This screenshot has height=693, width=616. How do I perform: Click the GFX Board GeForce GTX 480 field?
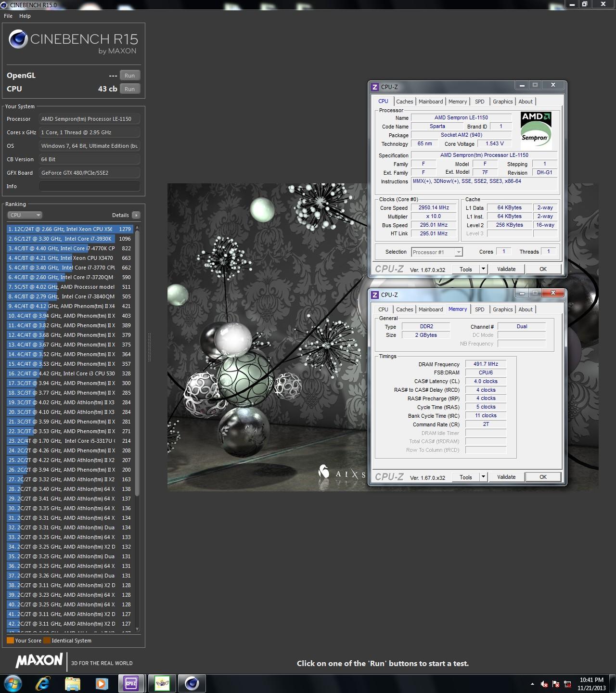(90, 173)
